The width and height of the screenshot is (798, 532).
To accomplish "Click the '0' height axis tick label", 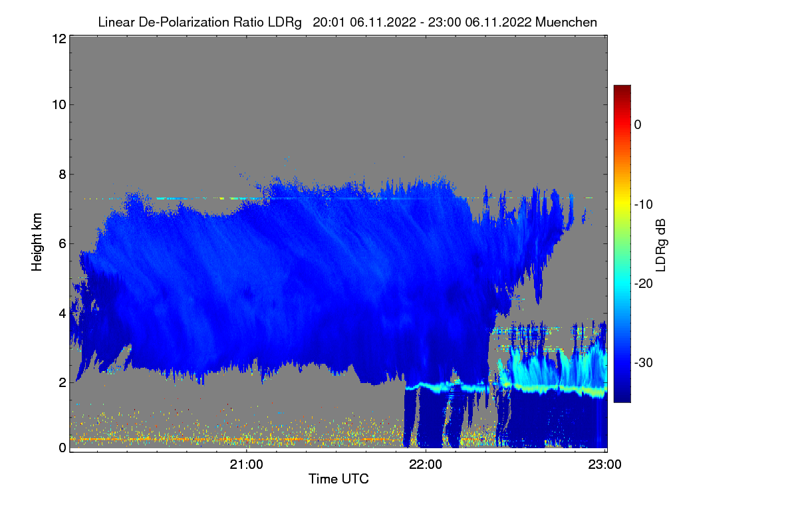I will click(62, 448).
